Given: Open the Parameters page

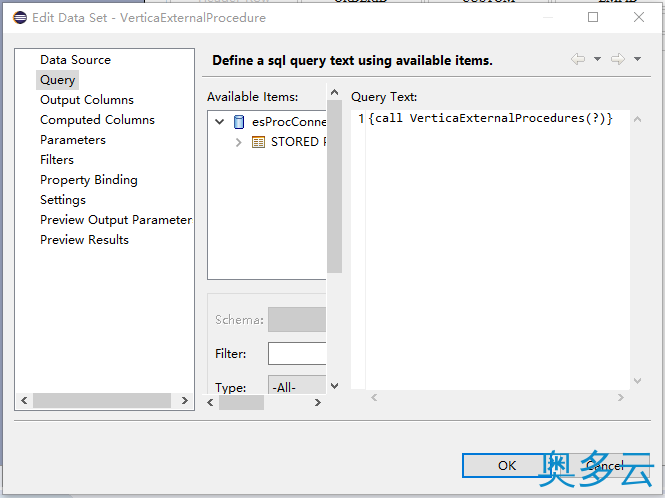Looking at the screenshot, I should (73, 140).
